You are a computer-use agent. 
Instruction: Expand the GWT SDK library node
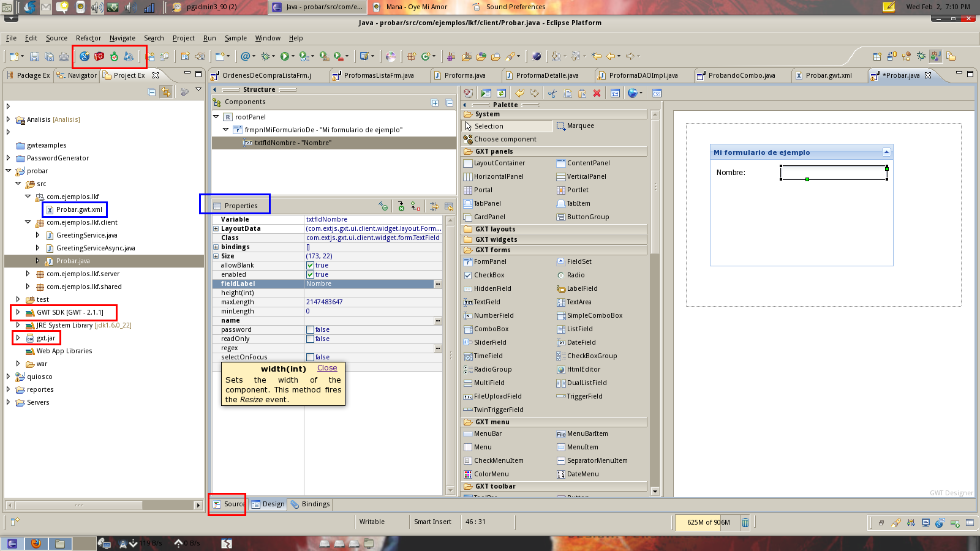[18, 312]
